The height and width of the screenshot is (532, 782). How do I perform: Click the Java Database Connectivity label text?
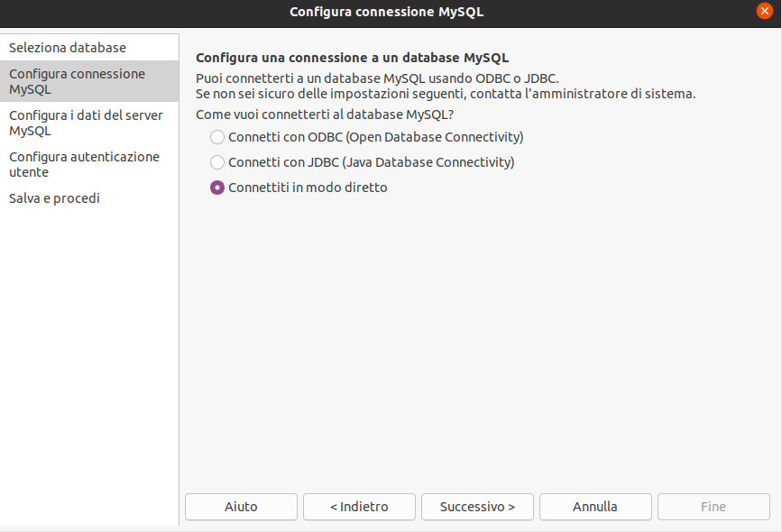428,162
